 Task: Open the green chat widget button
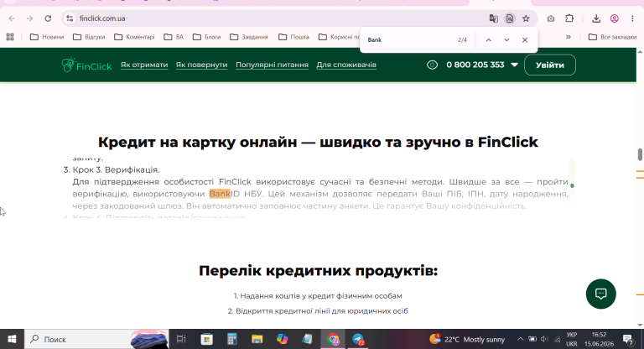(601, 294)
